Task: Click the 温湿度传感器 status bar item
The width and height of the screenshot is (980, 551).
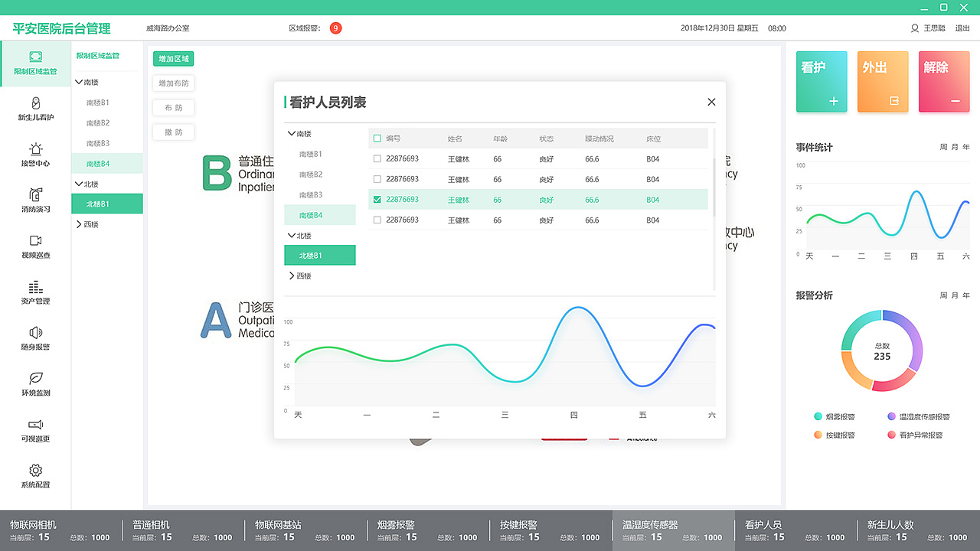Action: (674, 530)
